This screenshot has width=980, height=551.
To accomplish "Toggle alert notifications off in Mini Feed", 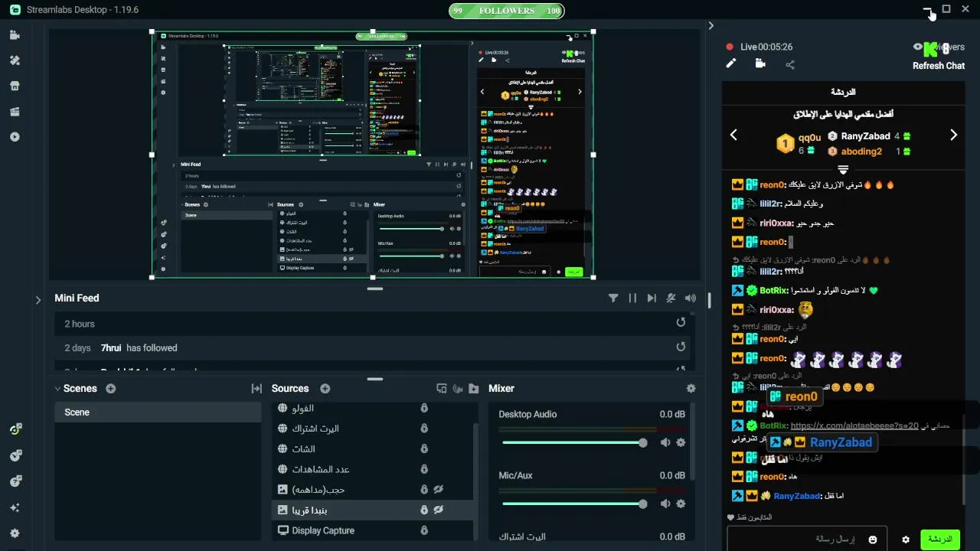I will coord(671,298).
